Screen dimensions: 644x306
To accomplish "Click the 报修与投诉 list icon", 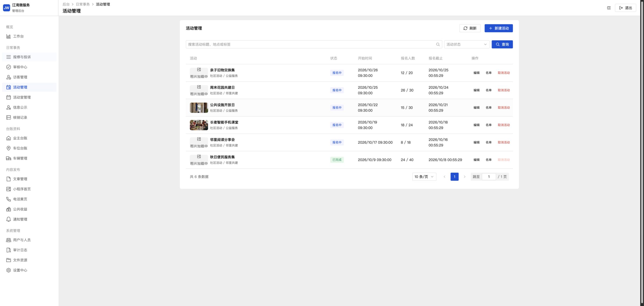I will (8, 57).
